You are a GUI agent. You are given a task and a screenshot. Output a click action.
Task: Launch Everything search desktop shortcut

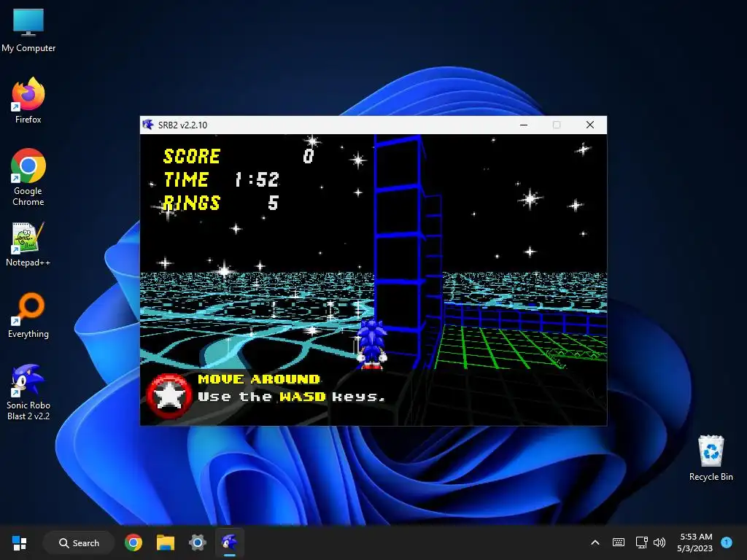(x=28, y=315)
